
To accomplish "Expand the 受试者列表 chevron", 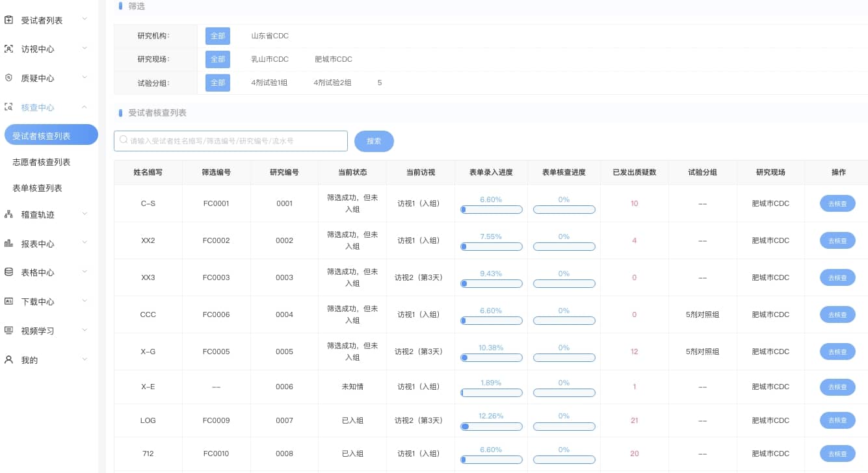I will point(85,19).
